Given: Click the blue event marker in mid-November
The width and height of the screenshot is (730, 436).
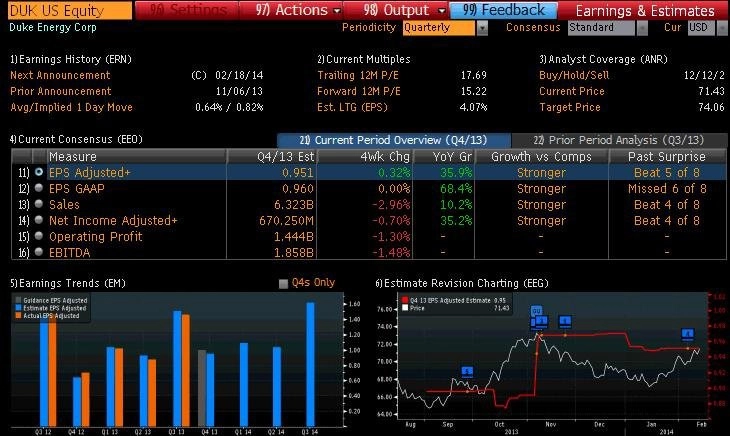Looking at the screenshot, I should pyautogui.click(x=565, y=321).
